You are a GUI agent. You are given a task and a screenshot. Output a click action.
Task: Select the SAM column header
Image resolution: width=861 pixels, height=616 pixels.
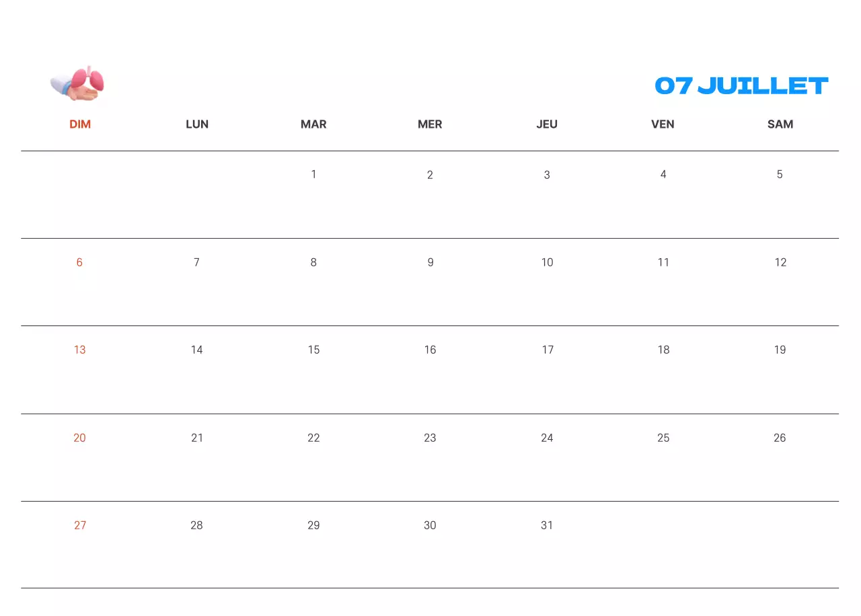pyautogui.click(x=780, y=124)
